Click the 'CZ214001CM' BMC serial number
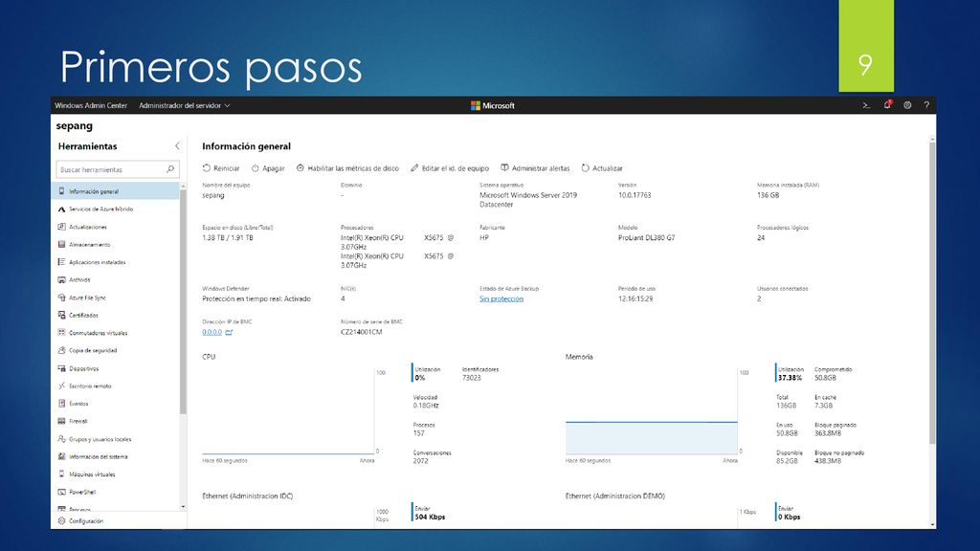The width and height of the screenshot is (980, 551). tap(361, 332)
